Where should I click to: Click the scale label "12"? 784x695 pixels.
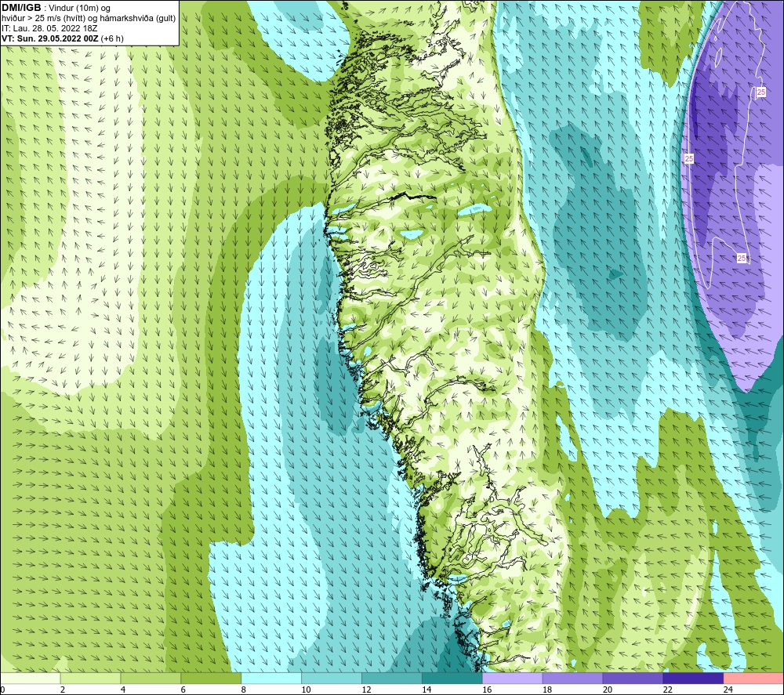coord(366,690)
